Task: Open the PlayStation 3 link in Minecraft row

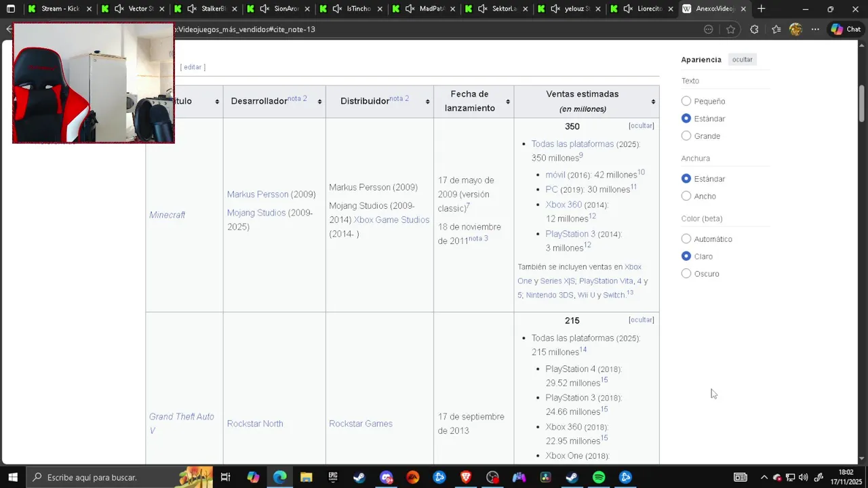Action: [x=570, y=234]
